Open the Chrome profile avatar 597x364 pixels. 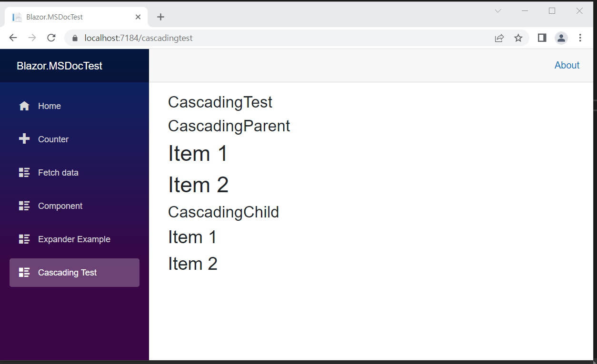(x=561, y=38)
